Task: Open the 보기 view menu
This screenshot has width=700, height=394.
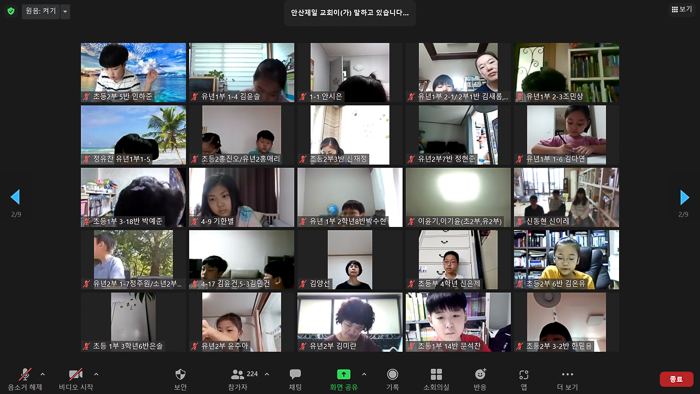Action: (x=682, y=9)
